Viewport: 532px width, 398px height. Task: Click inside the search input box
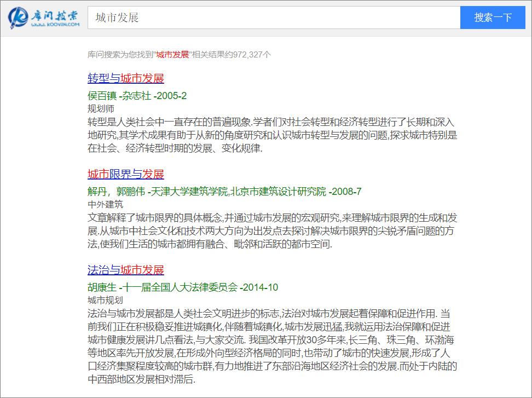[274, 18]
